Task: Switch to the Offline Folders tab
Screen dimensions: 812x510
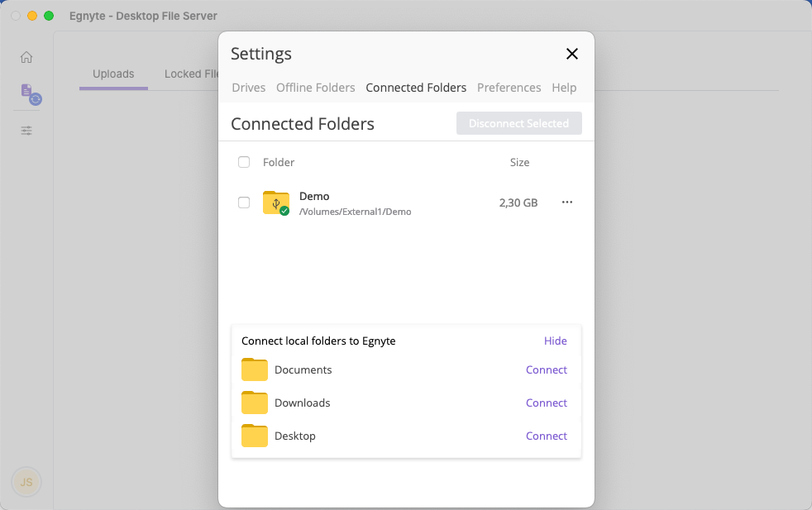Action: (315, 88)
